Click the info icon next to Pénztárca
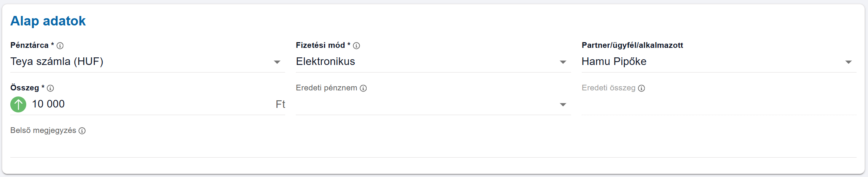Viewport: 868px width, 177px height. 60,46
